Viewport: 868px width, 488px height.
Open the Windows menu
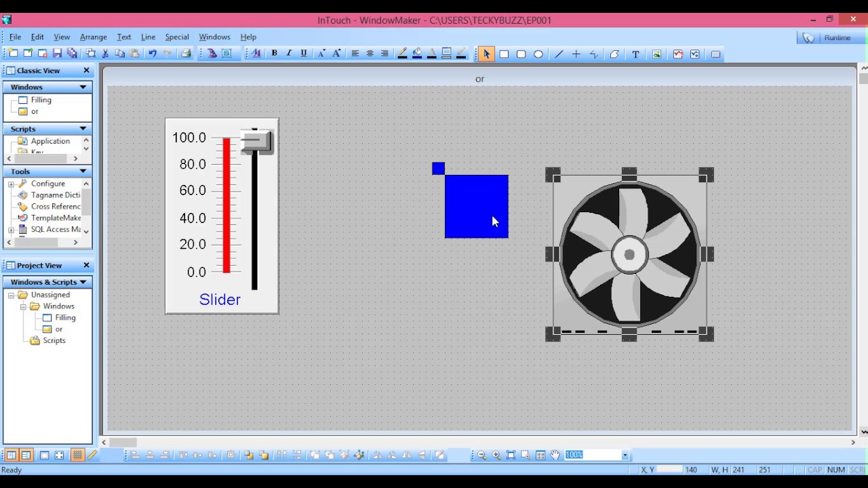click(214, 37)
